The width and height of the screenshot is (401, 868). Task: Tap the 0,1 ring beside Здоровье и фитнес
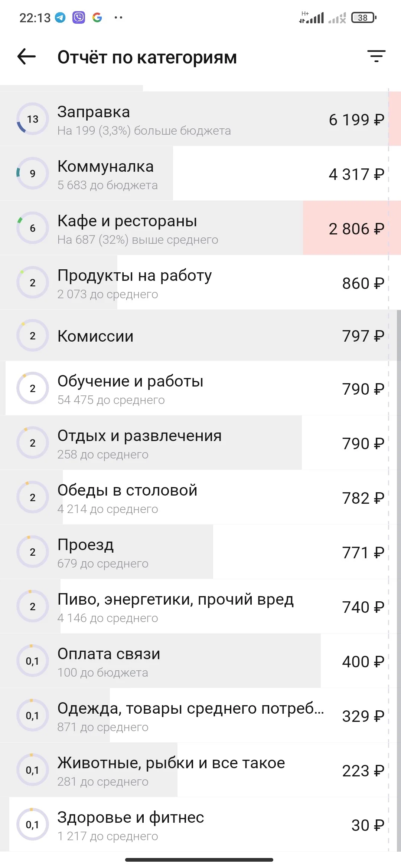33,824
